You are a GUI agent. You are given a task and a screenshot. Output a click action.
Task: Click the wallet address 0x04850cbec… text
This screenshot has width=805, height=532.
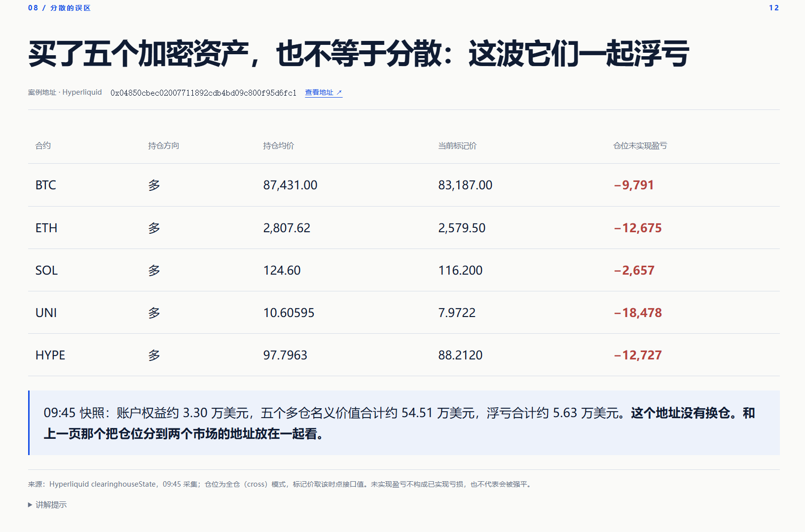pos(203,93)
